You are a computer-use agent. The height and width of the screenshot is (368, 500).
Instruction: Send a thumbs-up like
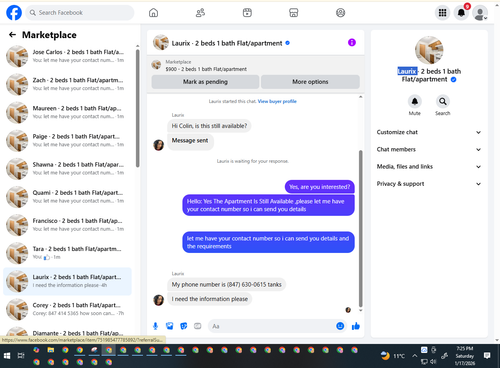click(356, 326)
